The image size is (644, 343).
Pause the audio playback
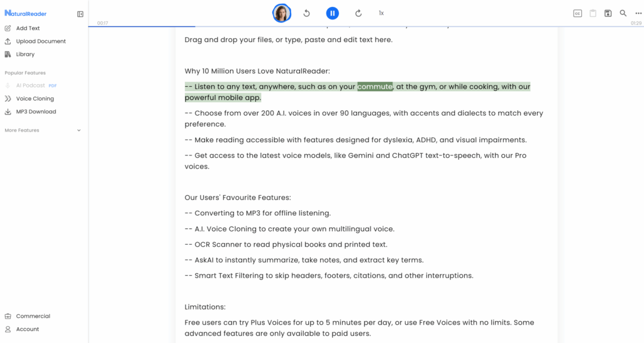pos(332,13)
